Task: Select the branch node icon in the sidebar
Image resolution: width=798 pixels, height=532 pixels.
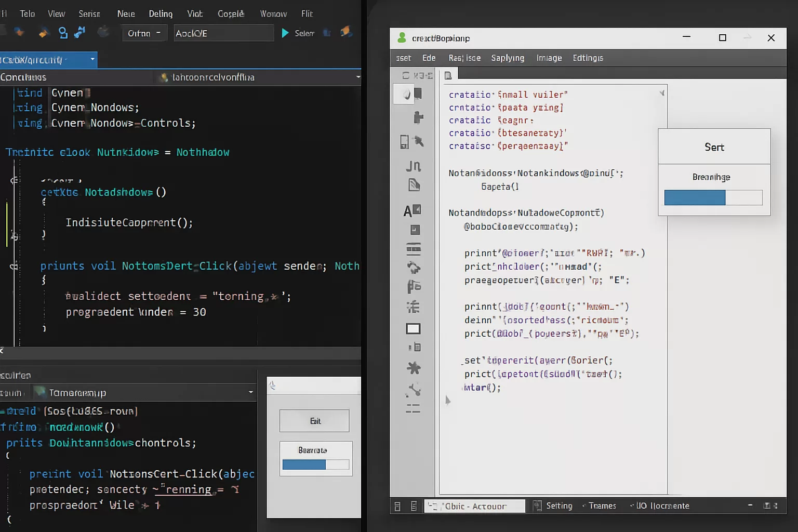Action: [414, 389]
